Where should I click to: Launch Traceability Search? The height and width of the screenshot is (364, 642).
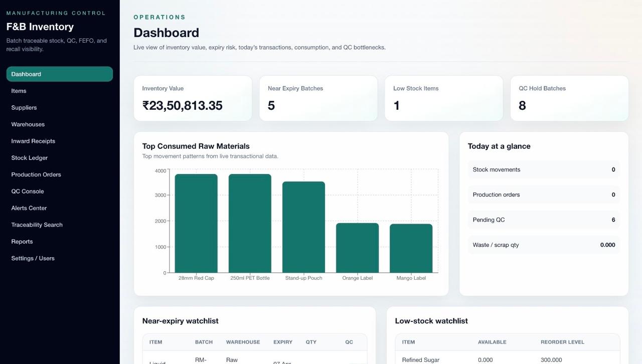(x=37, y=225)
